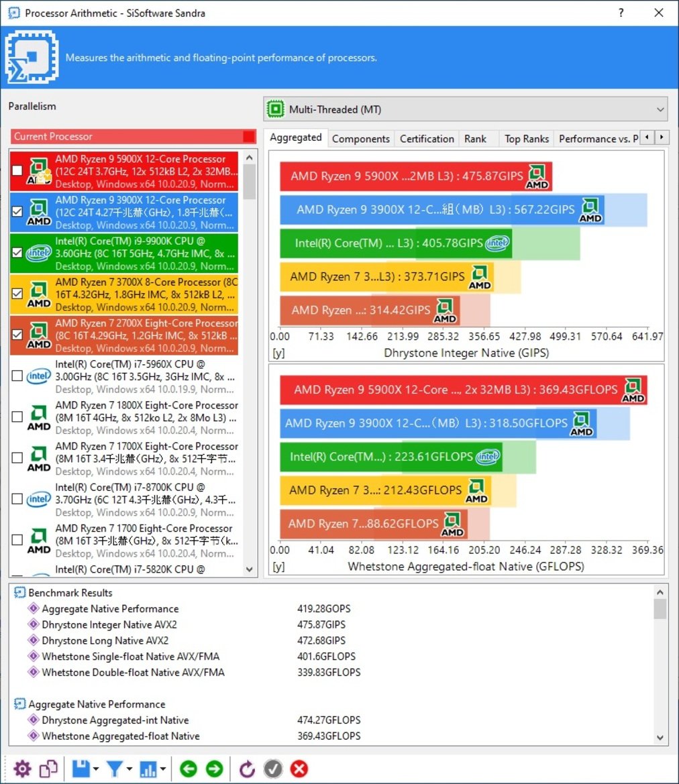Viewport: 679px width, 784px height.
Task: Click Intel logo on the 223.61GFLOPS bar
Action: [488, 457]
